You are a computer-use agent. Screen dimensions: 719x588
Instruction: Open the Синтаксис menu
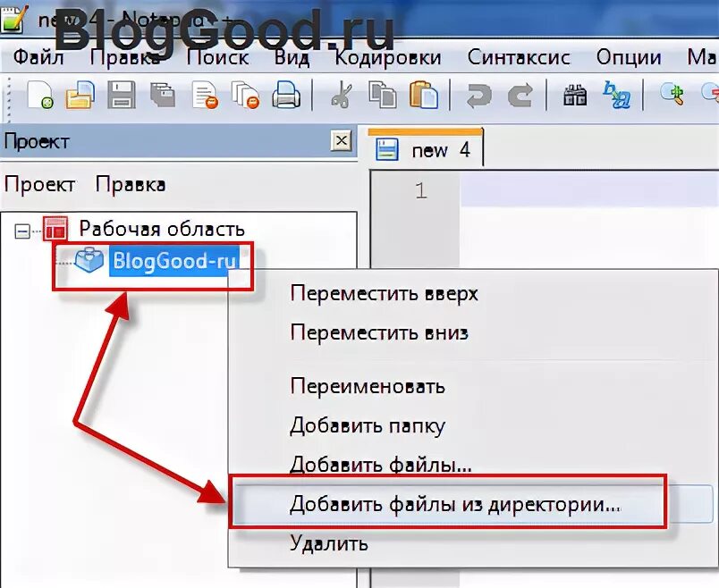tap(519, 58)
